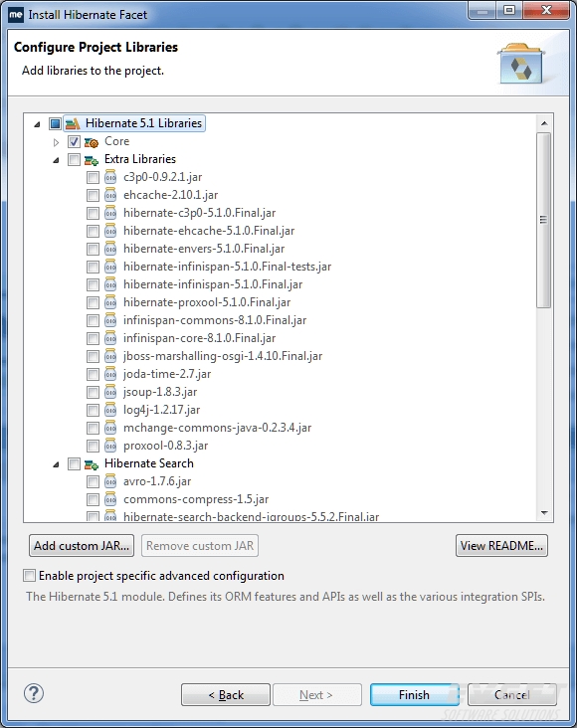Click jar icon beside ehcache-2.10.1.jar
Screen dimensions: 577x728
coord(110,195)
